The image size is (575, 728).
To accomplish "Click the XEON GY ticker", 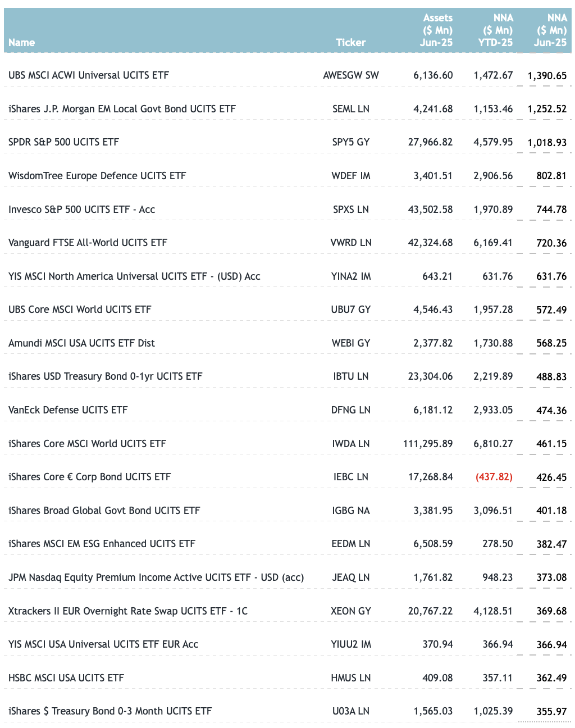I will pos(351,611).
